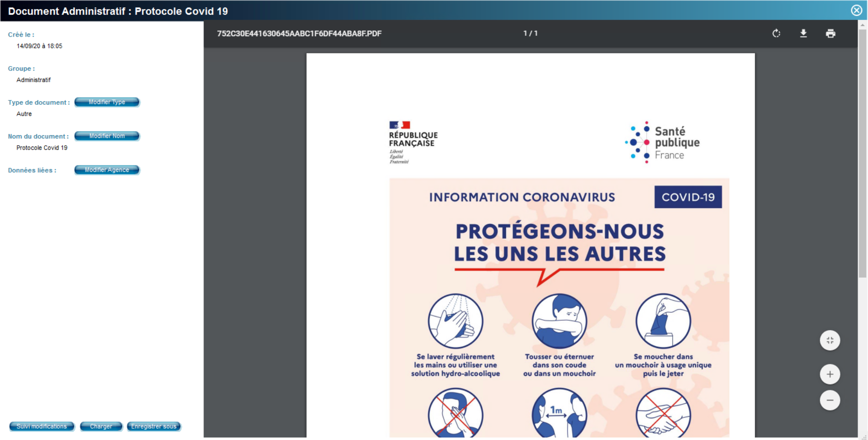Click the creation date 14/09/20 à 18:05
The height and width of the screenshot is (440, 868).
[39, 46]
